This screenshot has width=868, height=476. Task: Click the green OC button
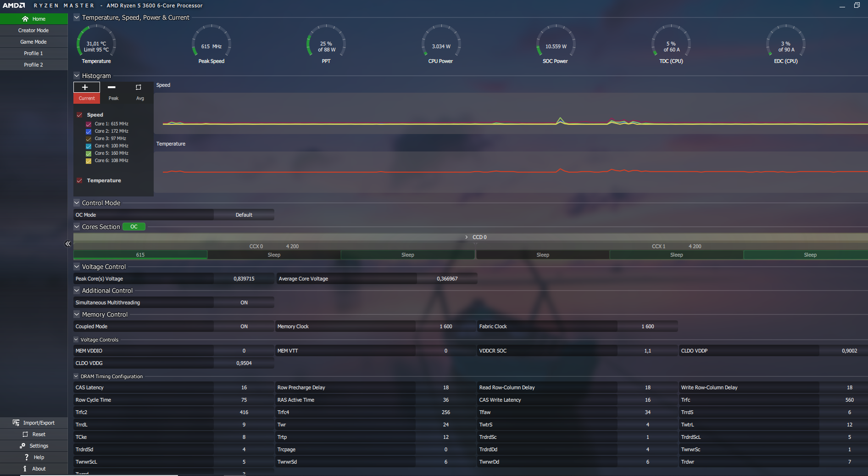(134, 227)
